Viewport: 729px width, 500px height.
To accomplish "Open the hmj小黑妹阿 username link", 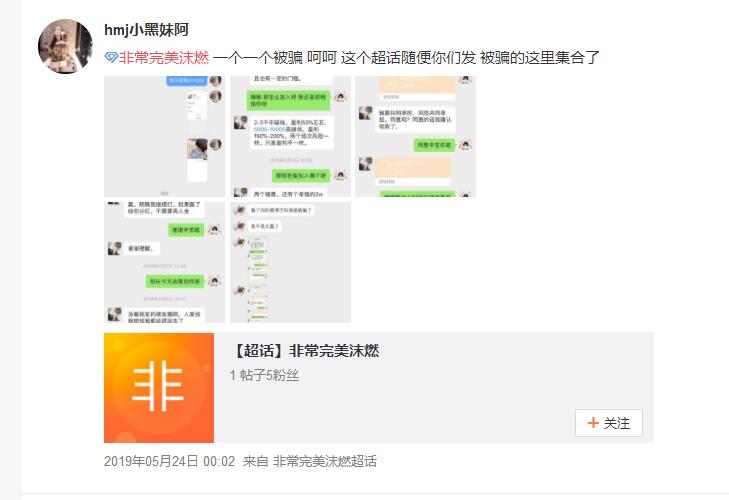I will (146, 30).
